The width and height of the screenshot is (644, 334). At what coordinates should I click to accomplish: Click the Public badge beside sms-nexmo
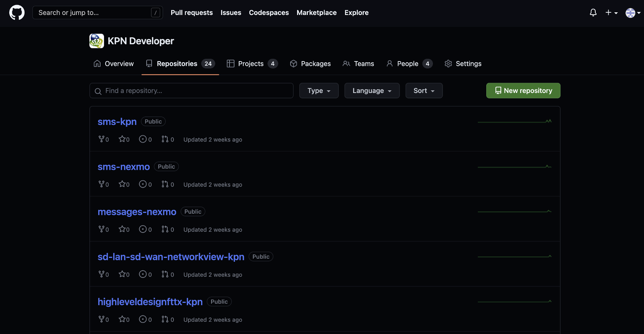click(x=166, y=166)
